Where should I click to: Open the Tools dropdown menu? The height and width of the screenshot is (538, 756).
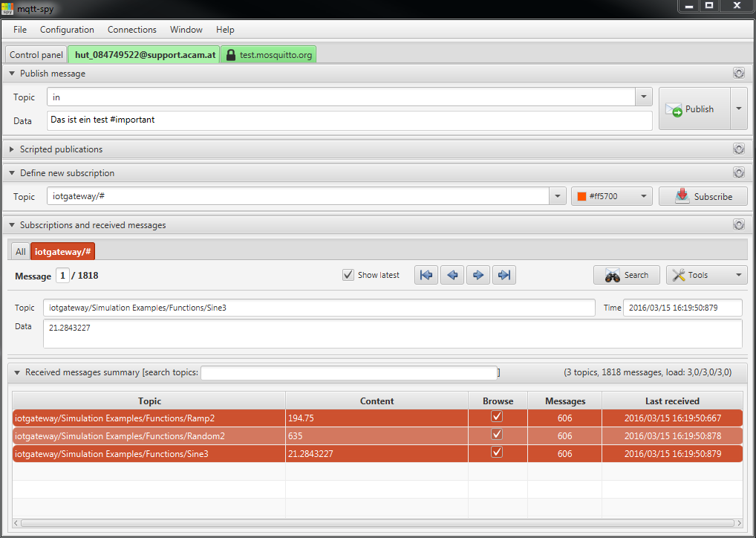point(707,275)
